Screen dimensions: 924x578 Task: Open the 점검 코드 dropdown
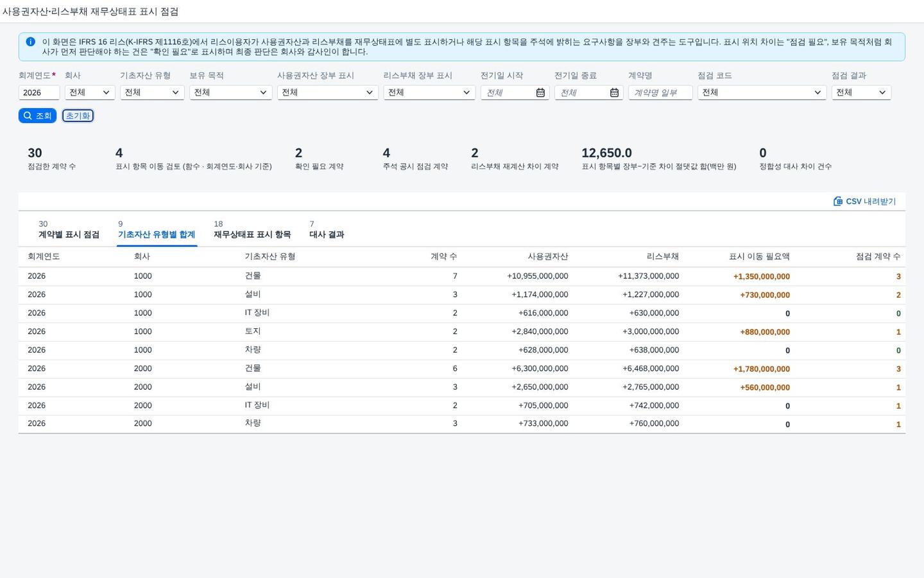click(x=762, y=92)
